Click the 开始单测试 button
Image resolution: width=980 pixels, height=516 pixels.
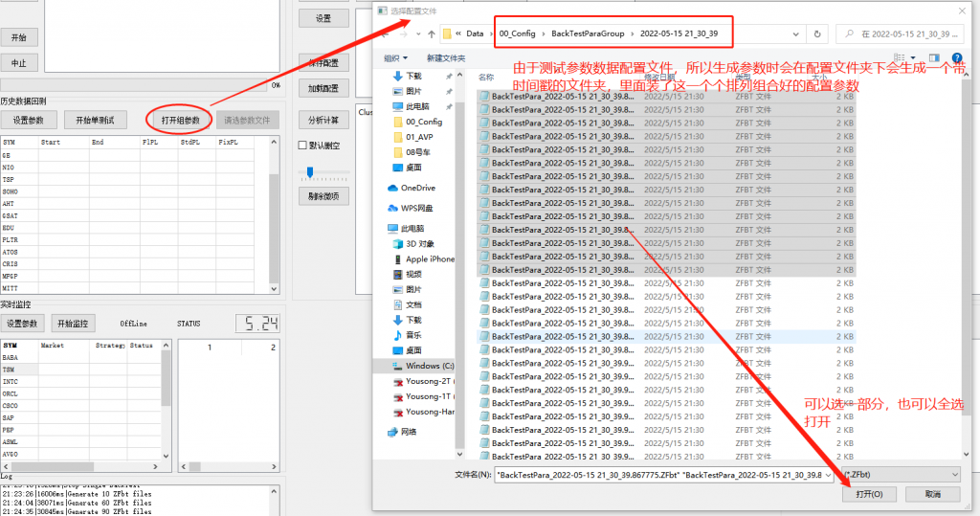pyautogui.click(x=95, y=120)
